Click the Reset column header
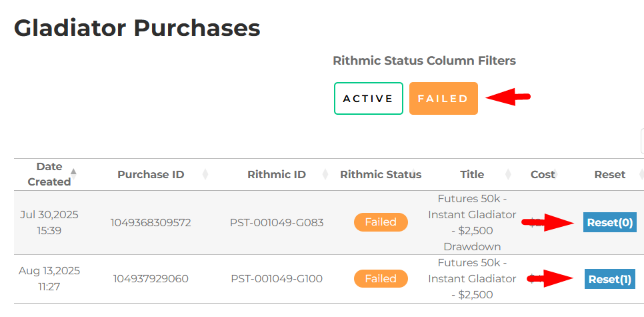Screen dimensions: 644x317 point(609,175)
